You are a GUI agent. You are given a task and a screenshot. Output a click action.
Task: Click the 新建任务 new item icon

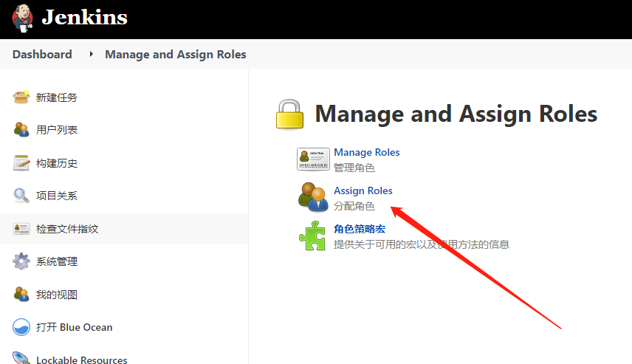click(x=21, y=97)
